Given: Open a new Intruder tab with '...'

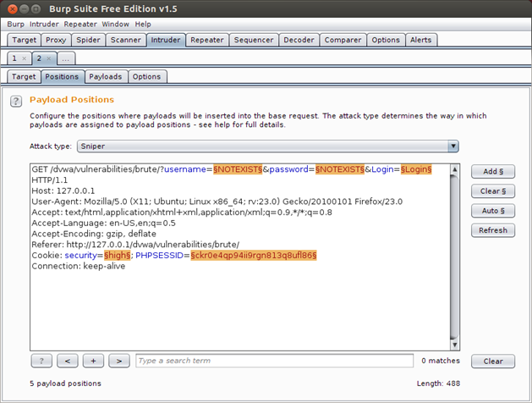Looking at the screenshot, I should coord(66,58).
